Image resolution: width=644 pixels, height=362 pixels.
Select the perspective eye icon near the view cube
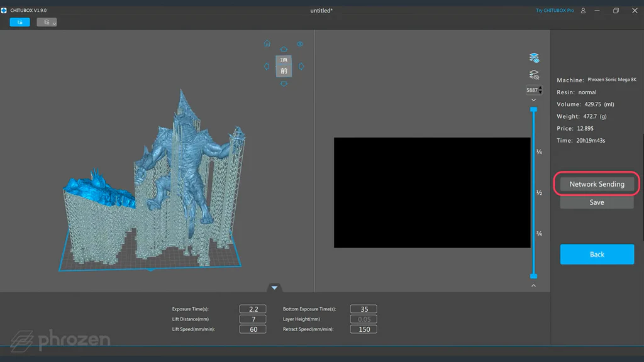(300, 44)
